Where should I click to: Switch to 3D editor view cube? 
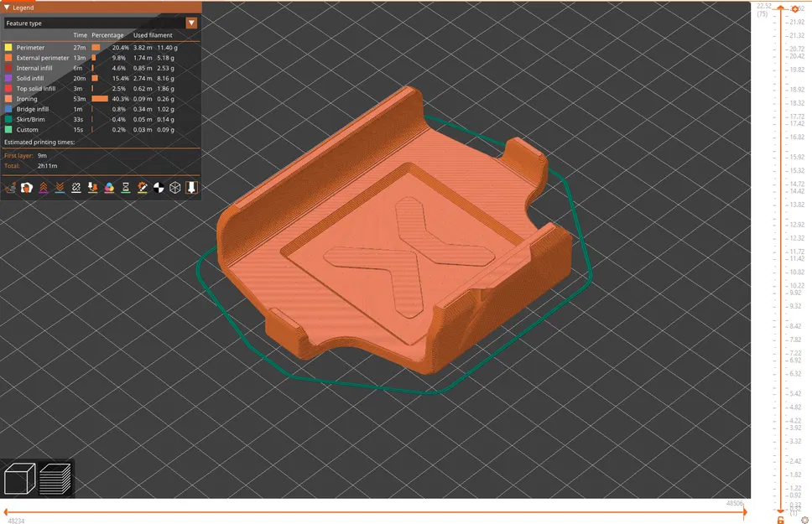tap(19, 479)
